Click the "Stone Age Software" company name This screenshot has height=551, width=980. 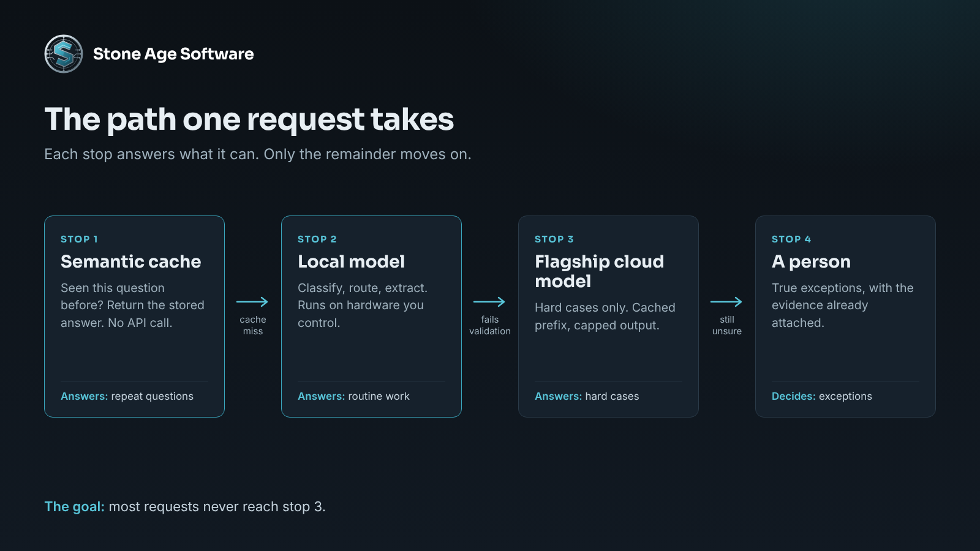click(x=173, y=54)
